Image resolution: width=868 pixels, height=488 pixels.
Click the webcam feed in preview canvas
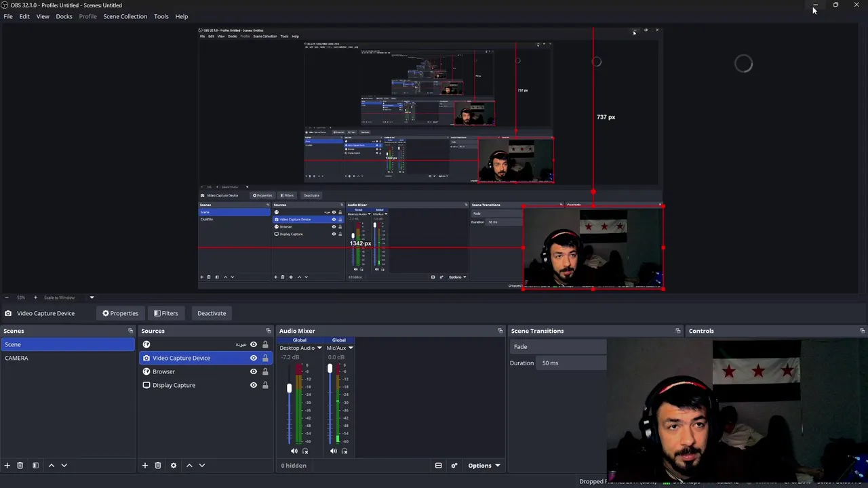click(x=593, y=248)
